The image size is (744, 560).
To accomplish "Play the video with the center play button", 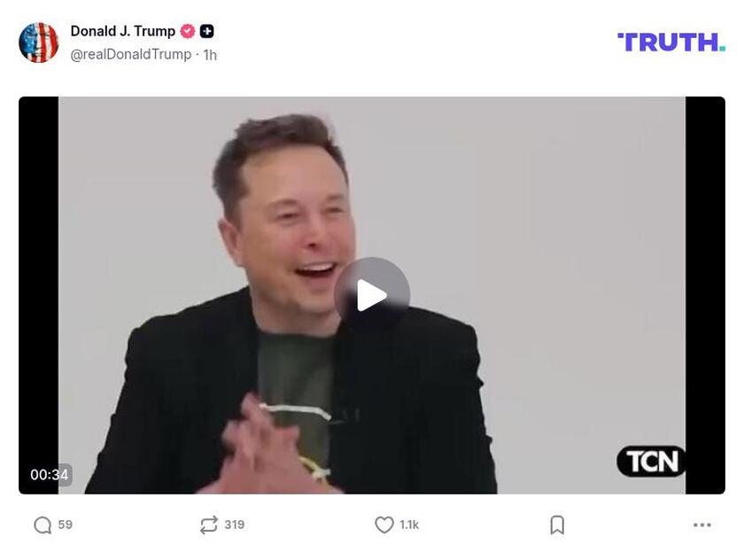I will point(371,295).
